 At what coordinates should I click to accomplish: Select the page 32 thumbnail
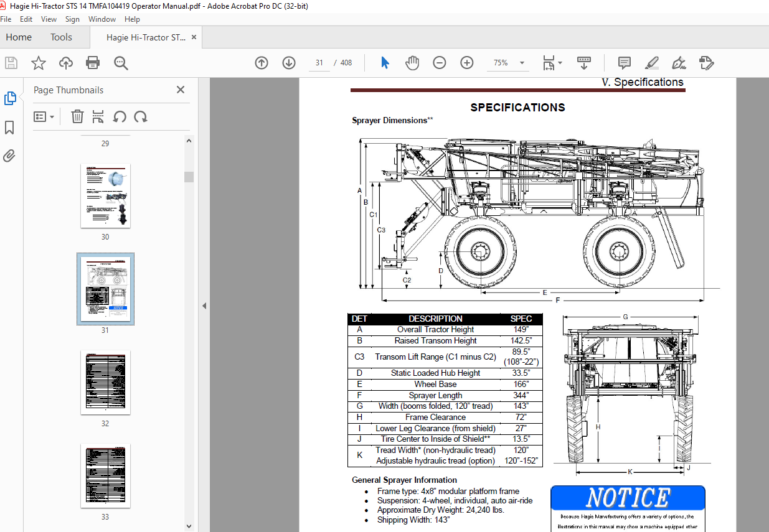(105, 383)
